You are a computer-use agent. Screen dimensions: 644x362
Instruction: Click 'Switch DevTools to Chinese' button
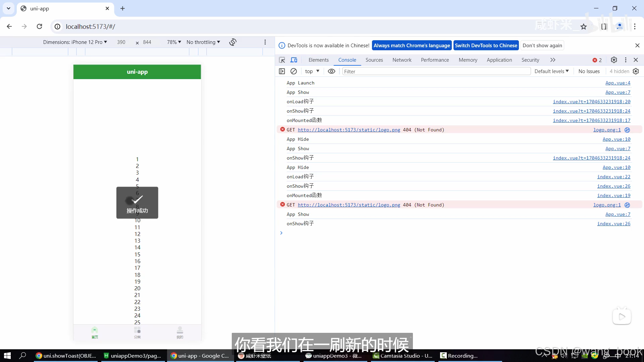pyautogui.click(x=486, y=45)
